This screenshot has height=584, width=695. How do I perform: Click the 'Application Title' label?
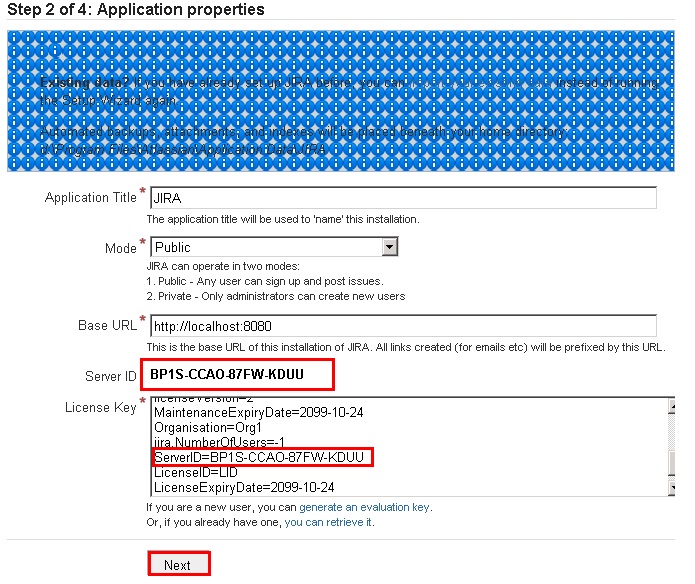[x=90, y=198]
